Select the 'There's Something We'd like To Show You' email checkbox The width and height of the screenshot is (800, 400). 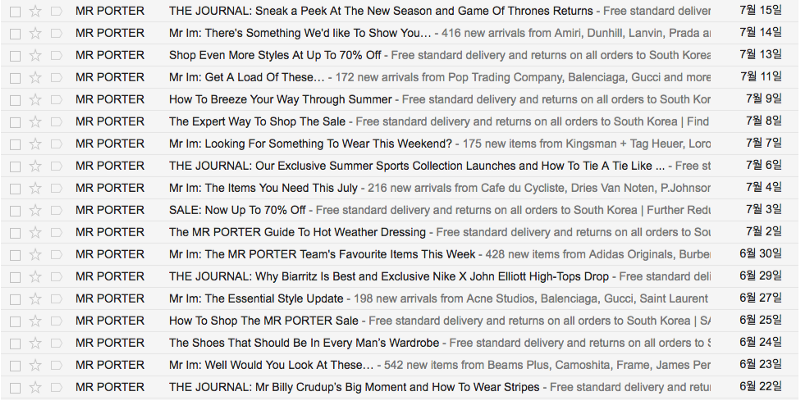coord(15,33)
